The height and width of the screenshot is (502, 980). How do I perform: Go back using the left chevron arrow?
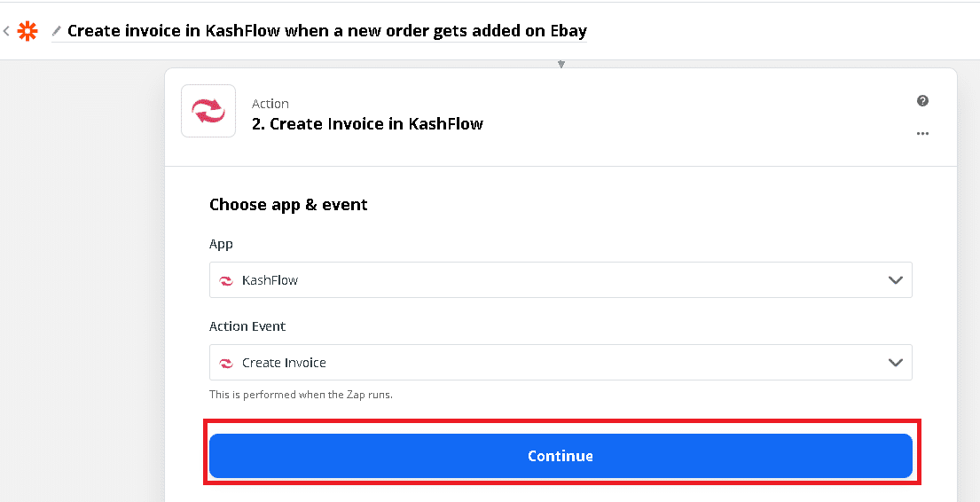pos(6,31)
